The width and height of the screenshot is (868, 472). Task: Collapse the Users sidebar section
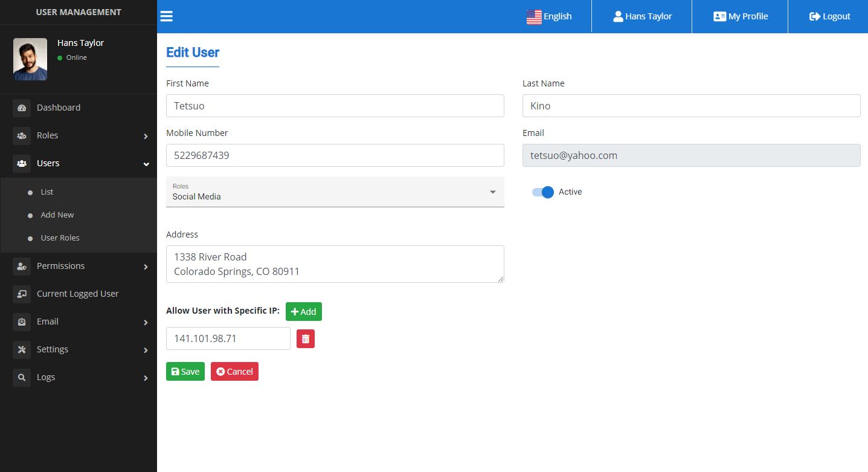146,164
